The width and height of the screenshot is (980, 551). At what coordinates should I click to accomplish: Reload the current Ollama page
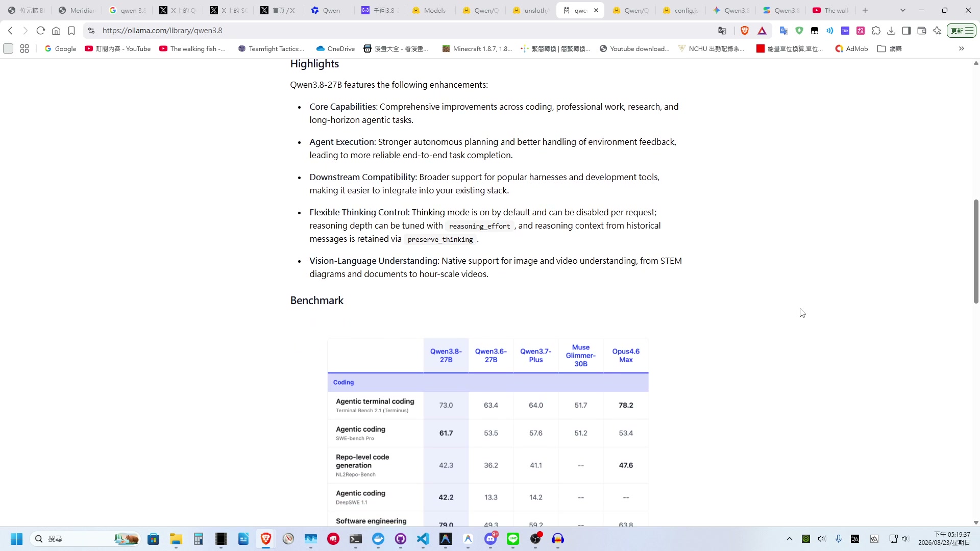click(x=41, y=31)
